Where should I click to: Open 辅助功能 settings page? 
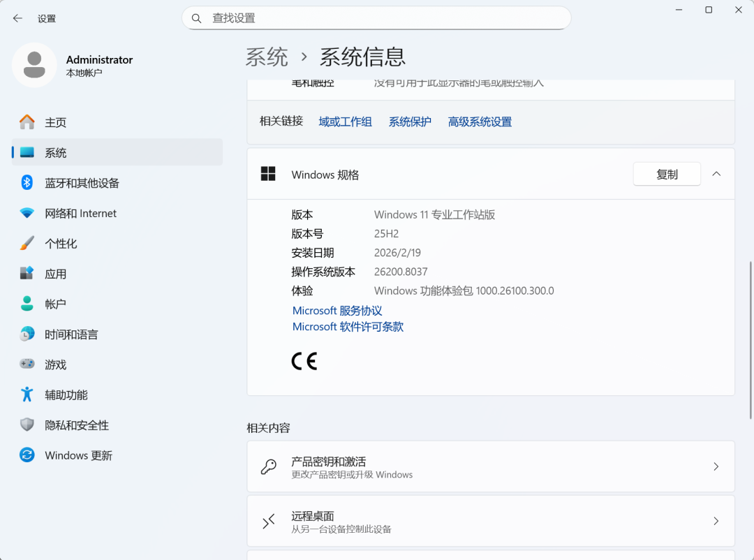[x=117, y=395]
